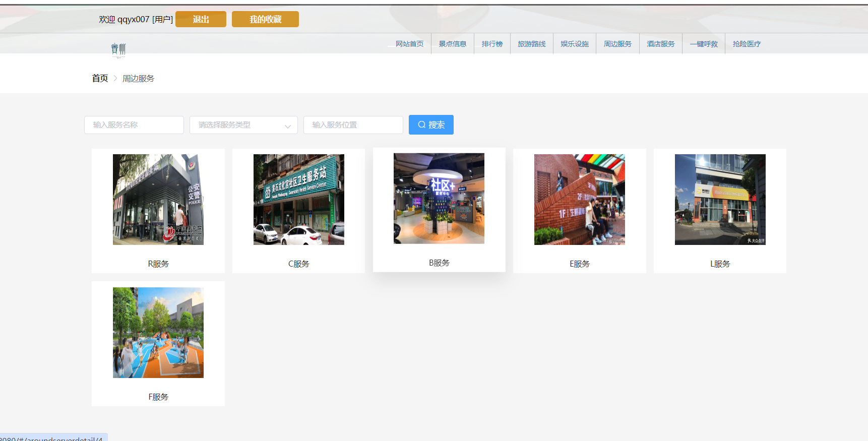This screenshot has height=441, width=868.
Task: Click the 首页 breadcrumb link
Action: [100, 78]
